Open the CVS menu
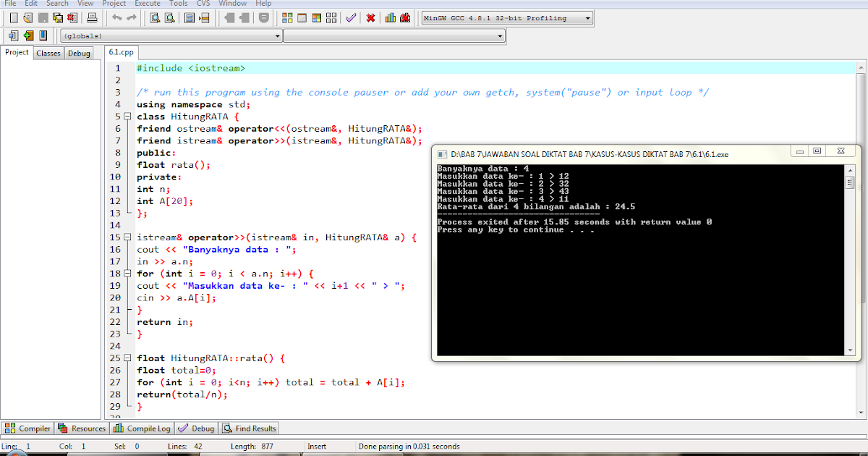This screenshot has width=868, height=456. point(203,3)
